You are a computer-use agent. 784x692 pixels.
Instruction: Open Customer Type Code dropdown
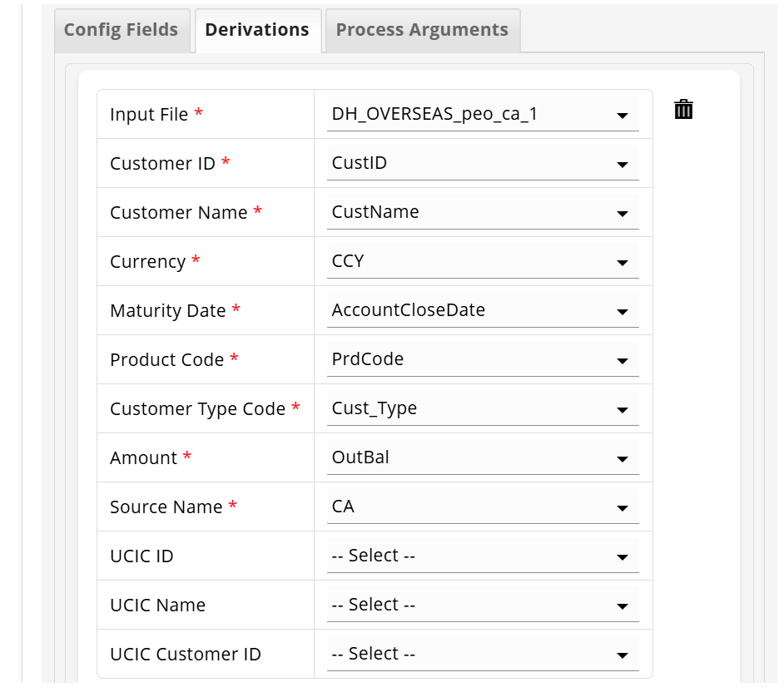pyautogui.click(x=483, y=409)
